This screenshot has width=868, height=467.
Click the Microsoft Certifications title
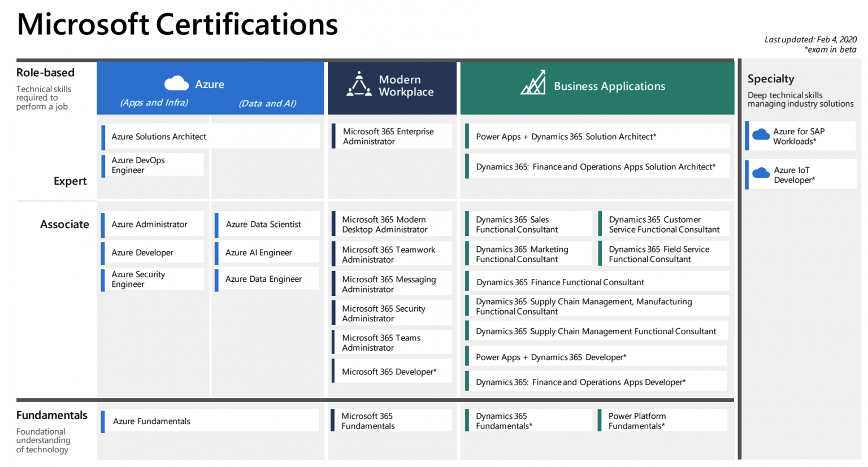[x=177, y=24]
